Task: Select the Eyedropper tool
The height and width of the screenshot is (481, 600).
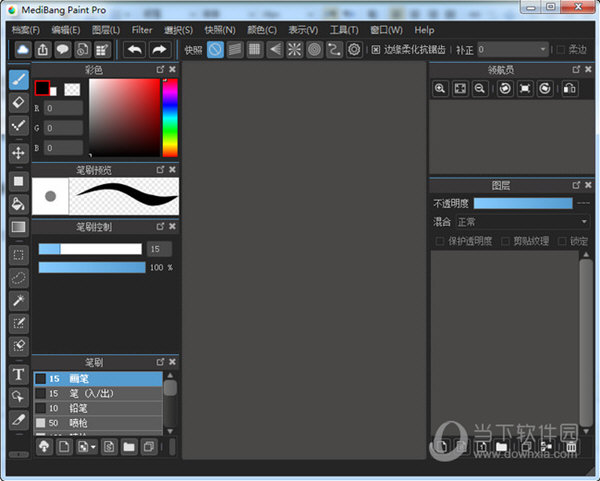Action: [x=18, y=420]
